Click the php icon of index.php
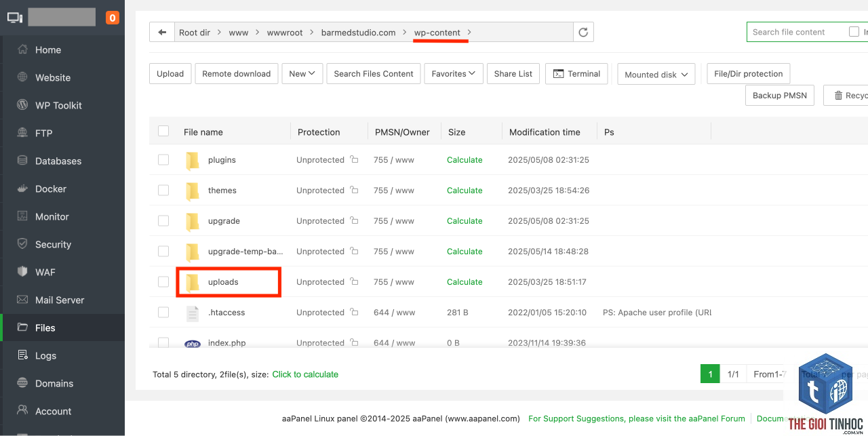 coord(193,344)
